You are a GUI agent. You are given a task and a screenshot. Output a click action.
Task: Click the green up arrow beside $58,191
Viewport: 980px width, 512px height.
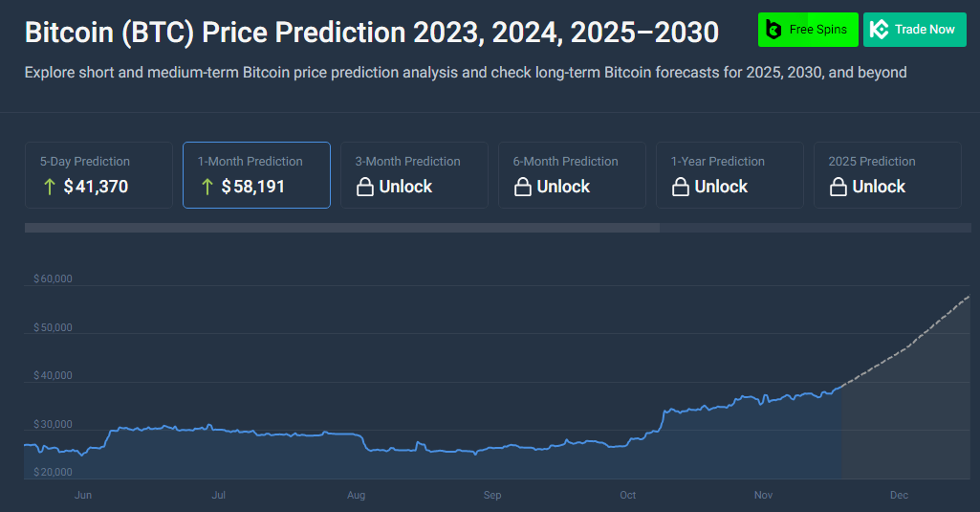pyautogui.click(x=207, y=187)
